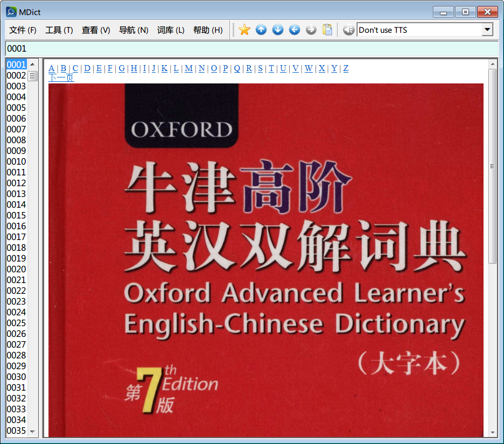Jump to letter F index link
Screen dimensions: 504x444
(x=110, y=68)
